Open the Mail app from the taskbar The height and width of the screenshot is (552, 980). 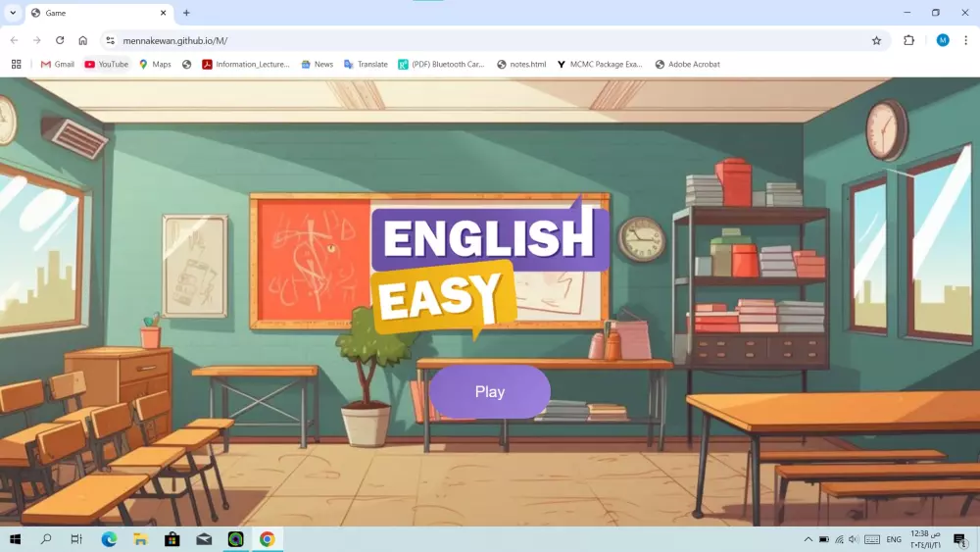tap(204, 539)
